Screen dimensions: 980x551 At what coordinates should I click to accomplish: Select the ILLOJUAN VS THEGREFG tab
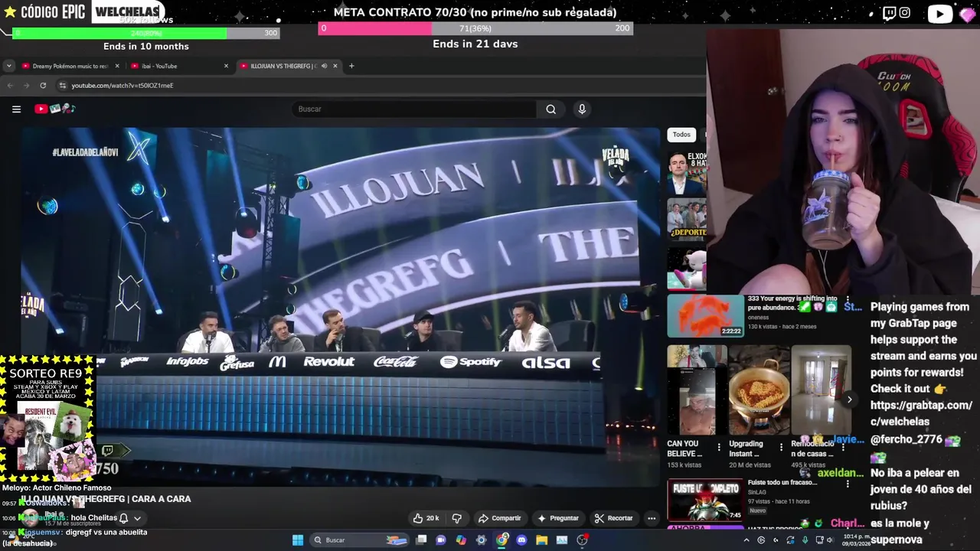(x=283, y=66)
